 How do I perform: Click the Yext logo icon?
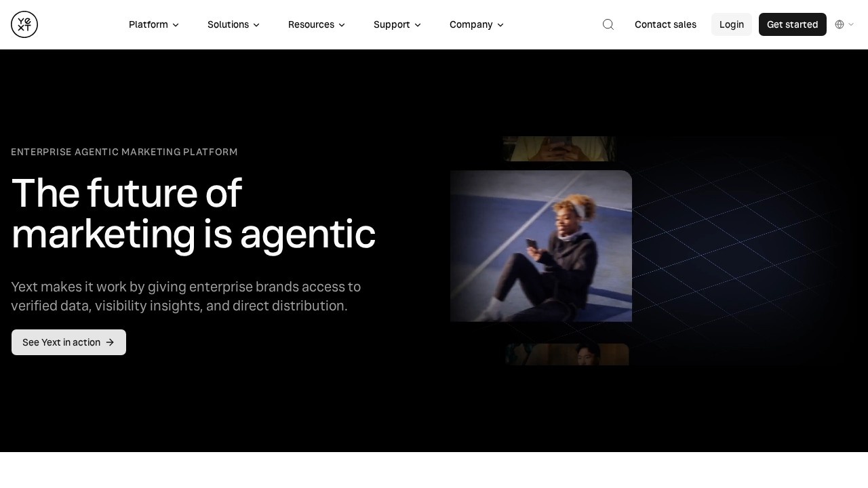[x=24, y=24]
